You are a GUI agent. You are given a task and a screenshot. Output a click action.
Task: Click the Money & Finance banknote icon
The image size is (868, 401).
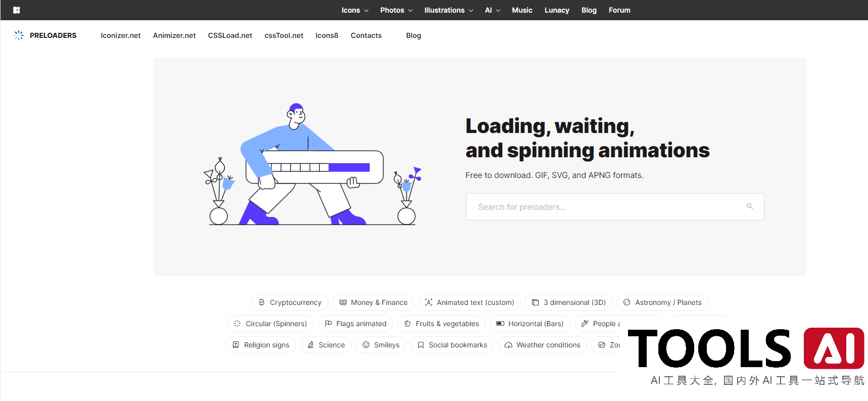[343, 302]
